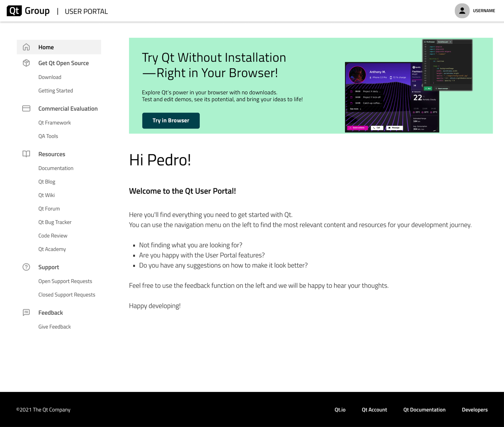
Task: Select the Home icon in the sidebar
Action: pos(26,47)
